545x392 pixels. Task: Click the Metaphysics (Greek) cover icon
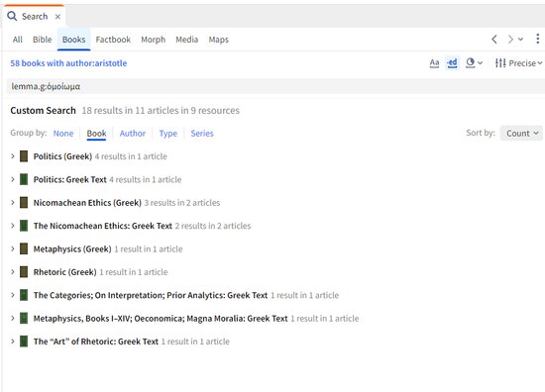point(24,248)
